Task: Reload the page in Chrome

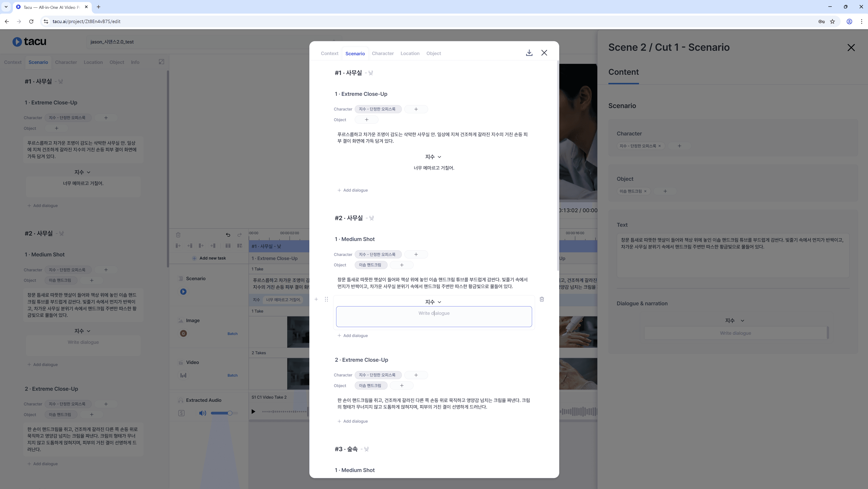Action: pyautogui.click(x=31, y=22)
